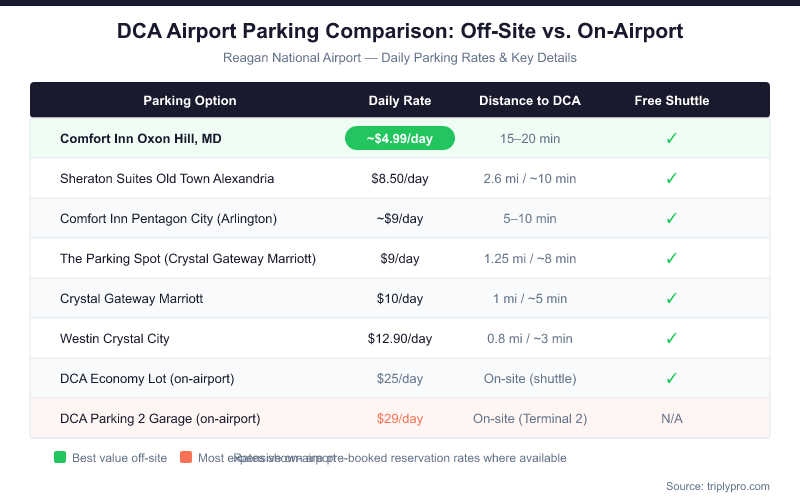
Task: Click The Parking Spot shuttle checkmark
Action: point(672,258)
